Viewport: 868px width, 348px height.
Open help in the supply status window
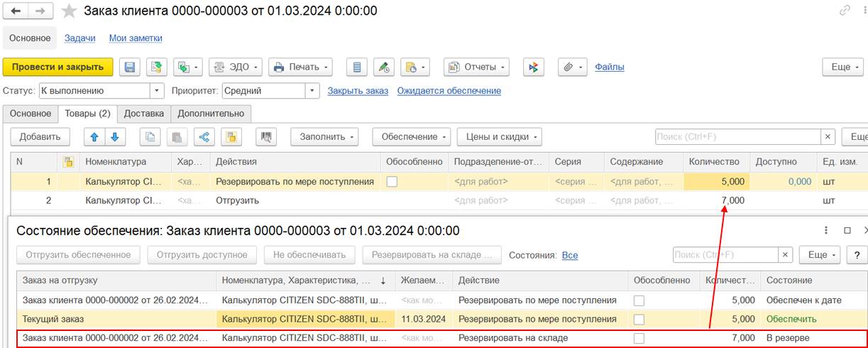coord(857,254)
